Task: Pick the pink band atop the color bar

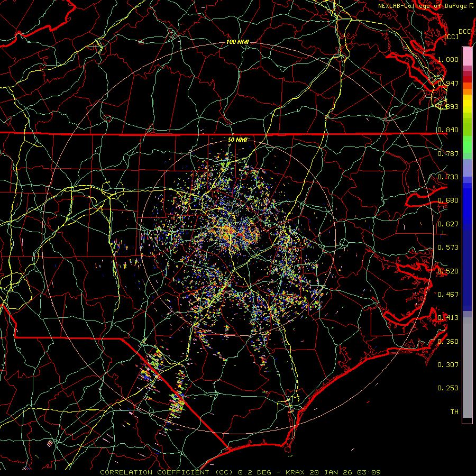Action: tap(467, 56)
